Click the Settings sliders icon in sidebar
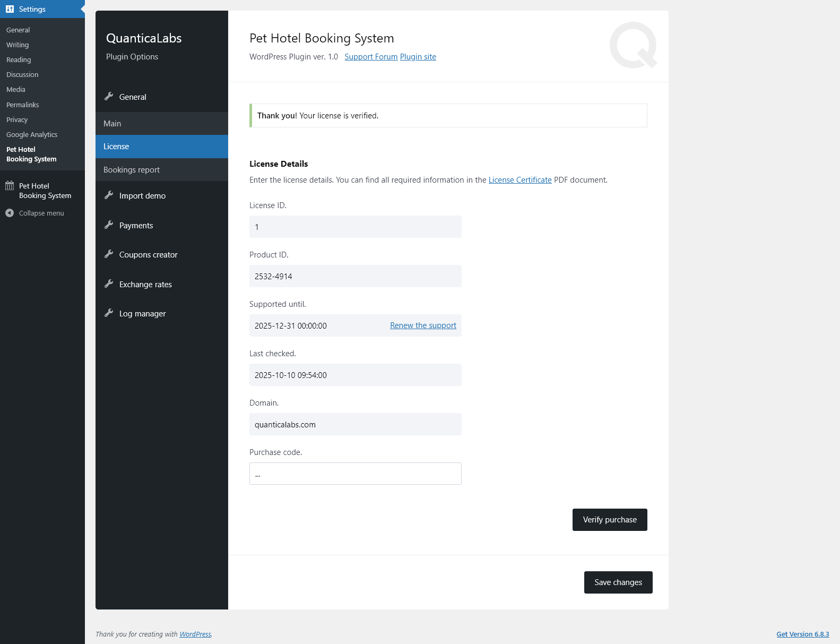840x644 pixels. tap(10, 9)
